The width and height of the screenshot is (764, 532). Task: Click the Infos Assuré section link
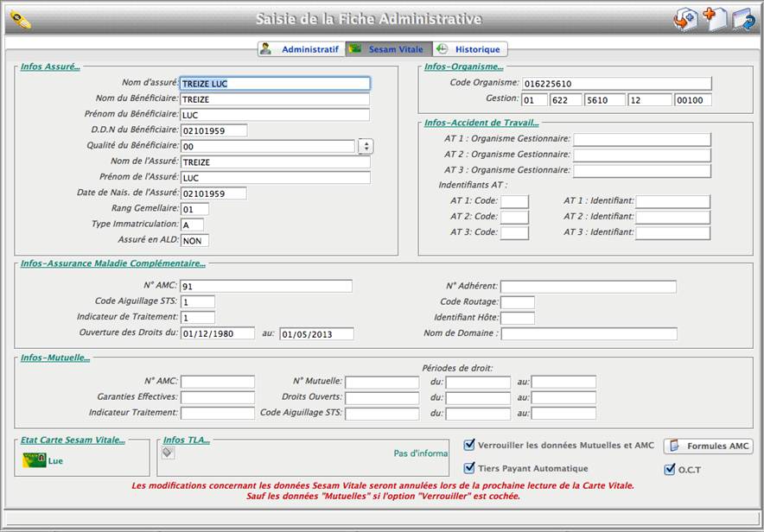pyautogui.click(x=50, y=66)
